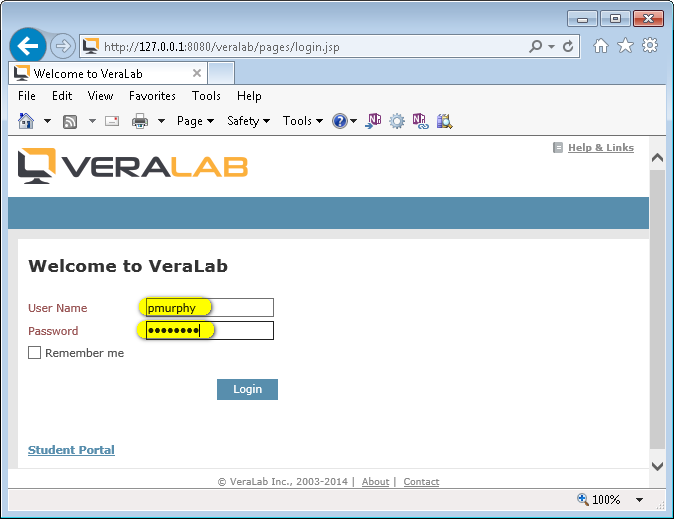Click the Welcome to VeraLab heading
Viewport: 674px width, 519px height.
pyautogui.click(x=128, y=266)
